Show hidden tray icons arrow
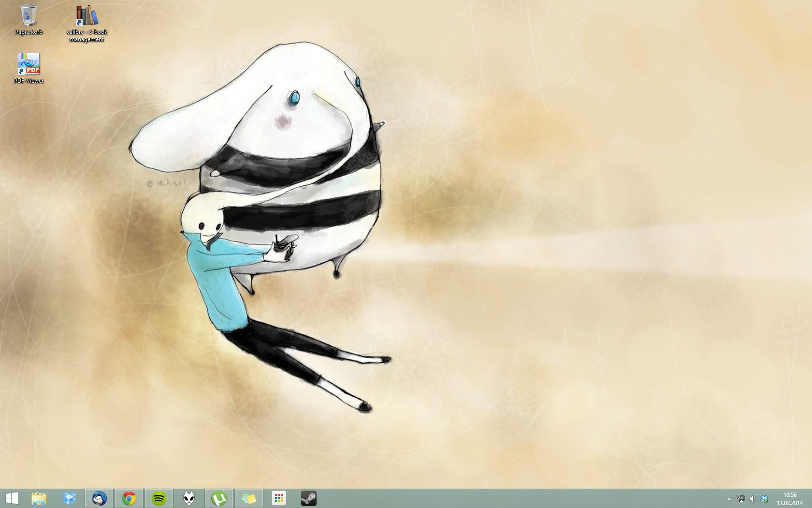Viewport: 812px width, 508px height. pos(729,499)
